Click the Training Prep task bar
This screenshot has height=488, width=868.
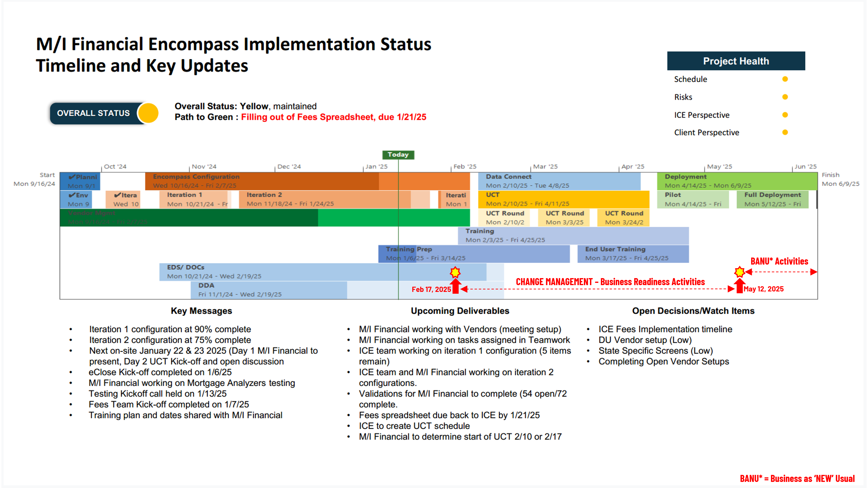tap(474, 254)
